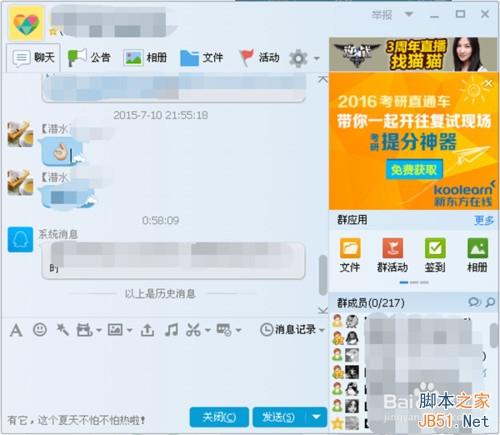
Task: Open 签到 check-in app icon
Action: click(435, 255)
